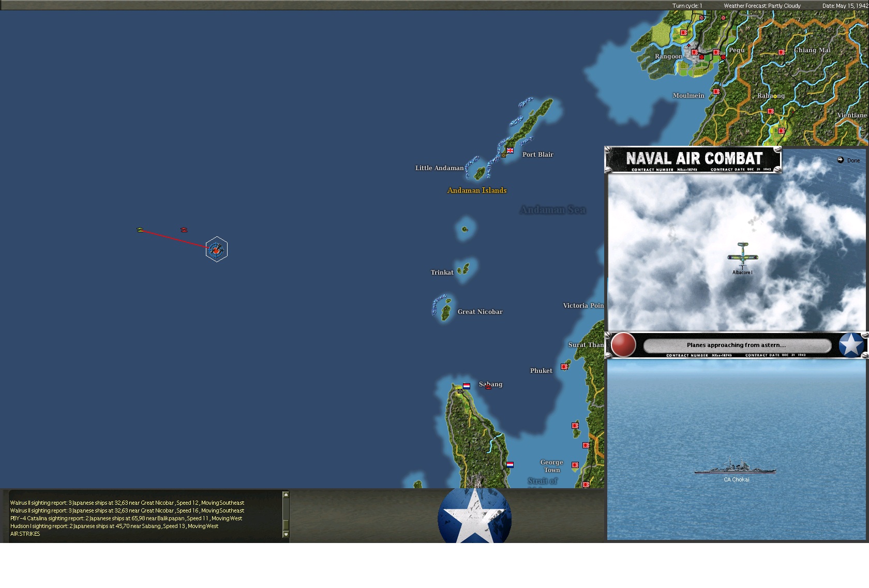Click the US star roundel beside the combat message
869x588 pixels.
(851, 345)
